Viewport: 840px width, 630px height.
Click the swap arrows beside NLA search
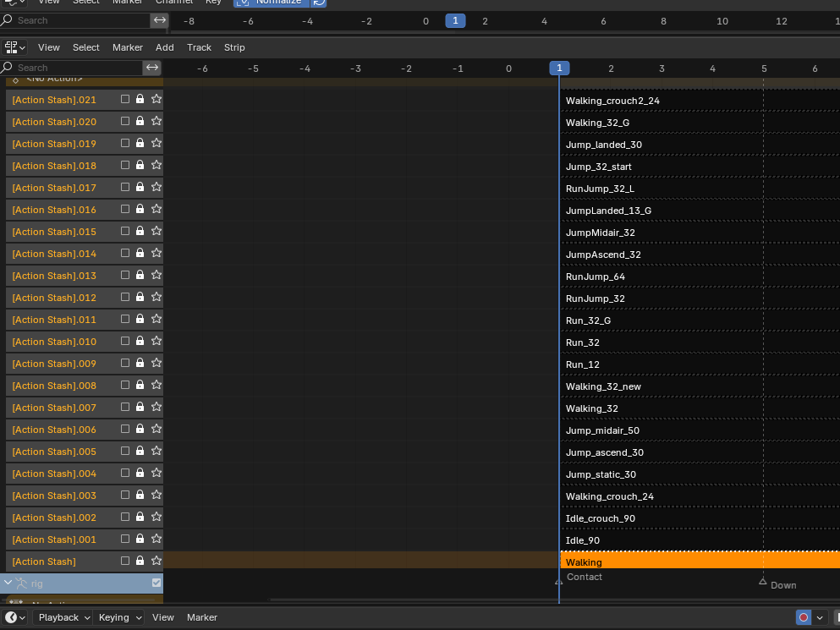point(152,68)
